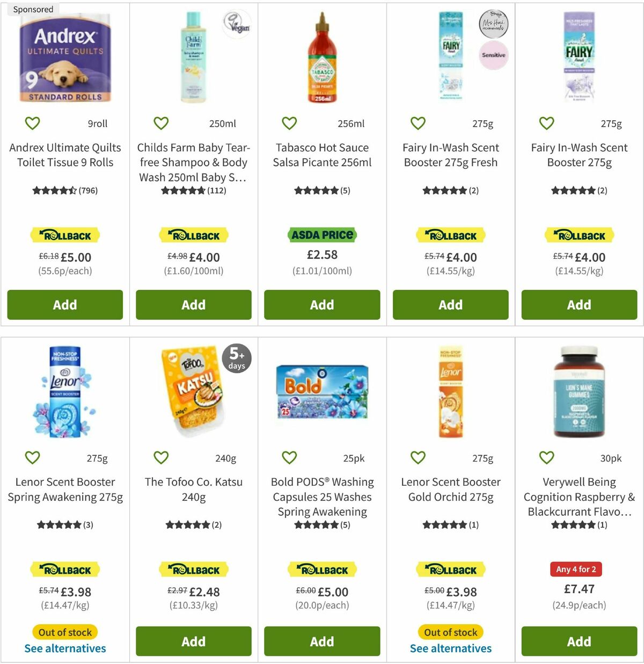Viewport: 644px width, 664px height.
Task: Click the Sponsored label
Action: 33,9
